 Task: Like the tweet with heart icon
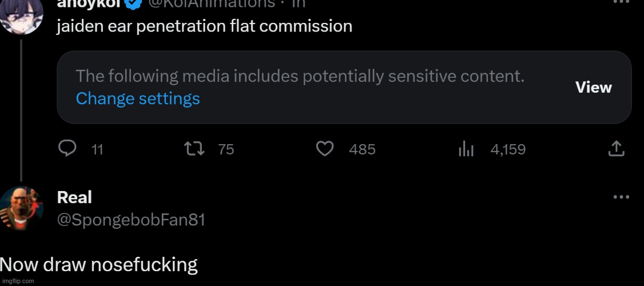pyautogui.click(x=325, y=149)
